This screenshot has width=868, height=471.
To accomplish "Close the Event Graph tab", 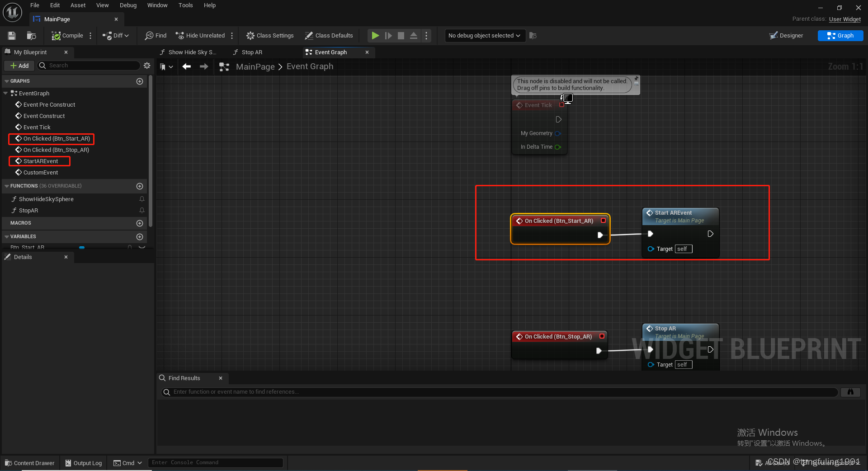I will pos(367,52).
